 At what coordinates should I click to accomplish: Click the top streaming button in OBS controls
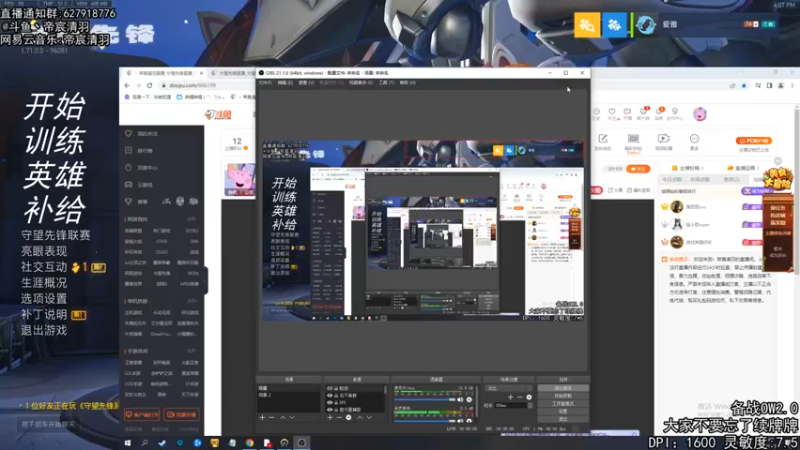click(x=563, y=388)
